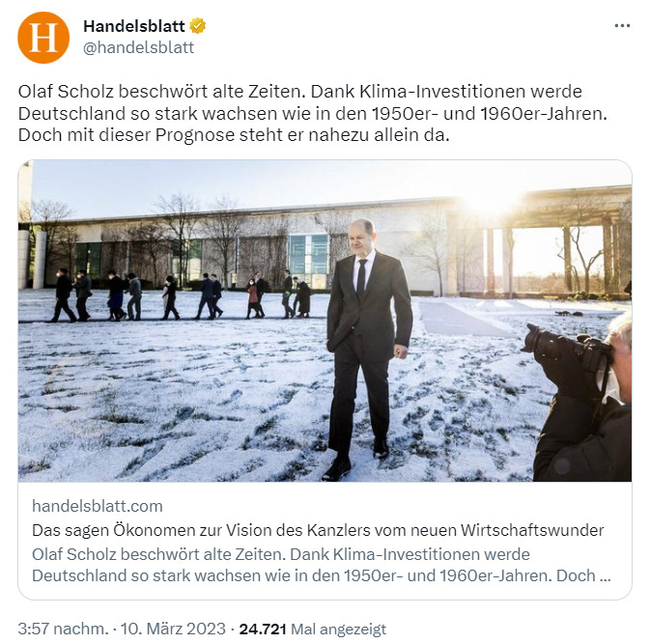Click the photographer's camera in the photo
Screen dimensions: 650x644
point(566,346)
